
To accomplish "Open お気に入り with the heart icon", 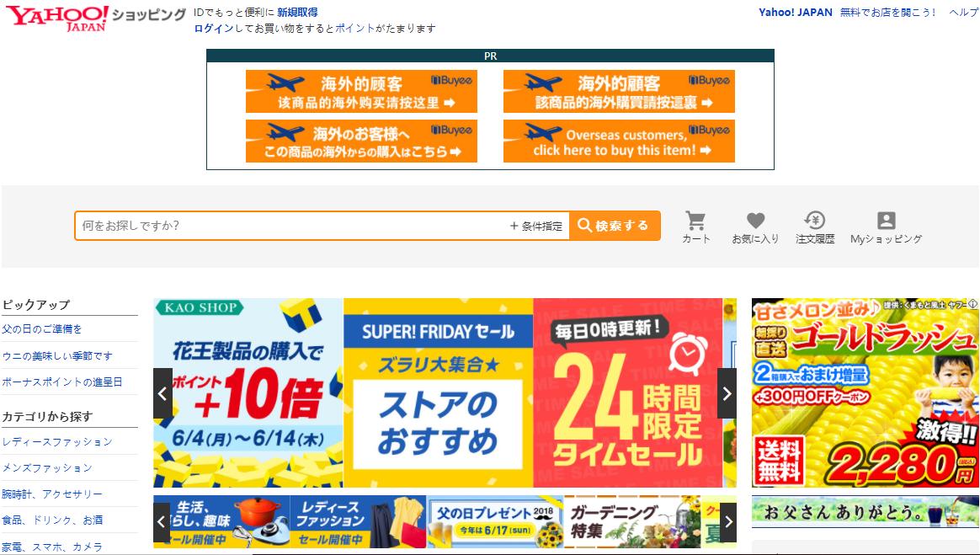I will click(x=754, y=226).
